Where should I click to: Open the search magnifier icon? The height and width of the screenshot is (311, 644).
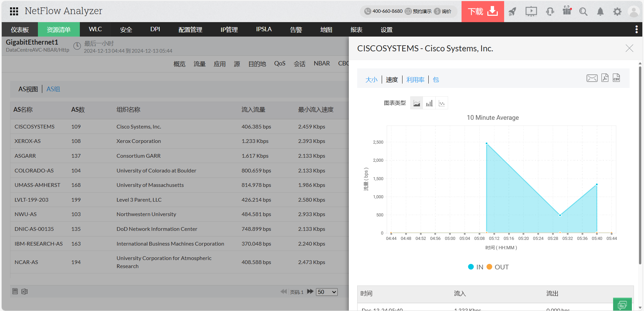583,12
